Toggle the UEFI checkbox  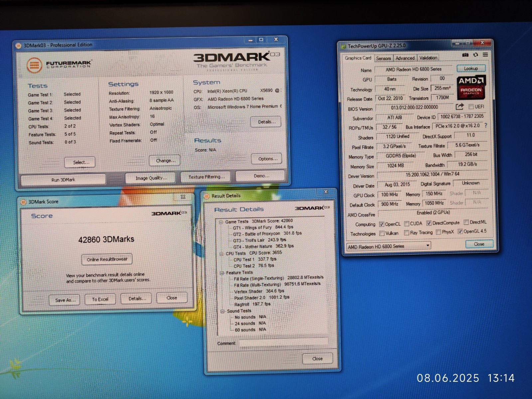[x=471, y=107]
